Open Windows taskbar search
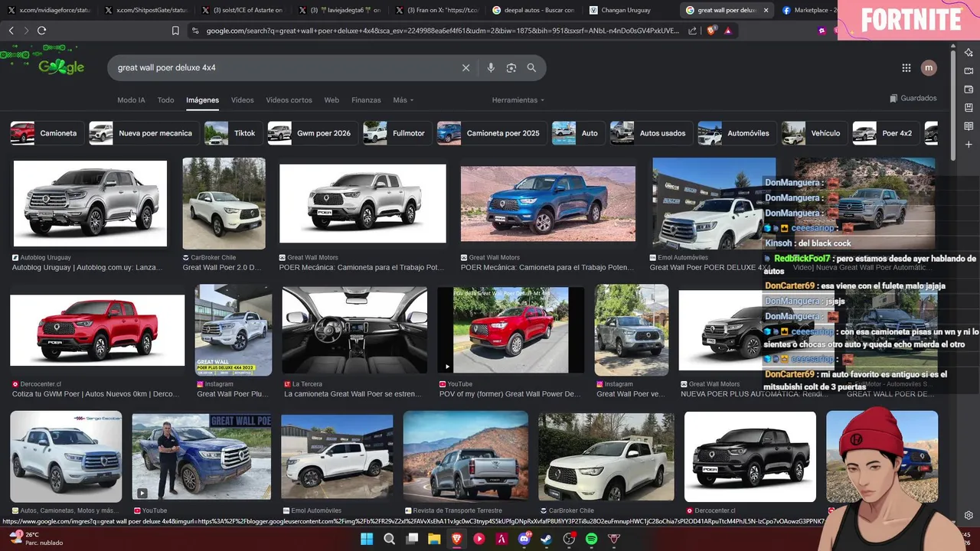Image resolution: width=980 pixels, height=551 pixels. click(389, 539)
